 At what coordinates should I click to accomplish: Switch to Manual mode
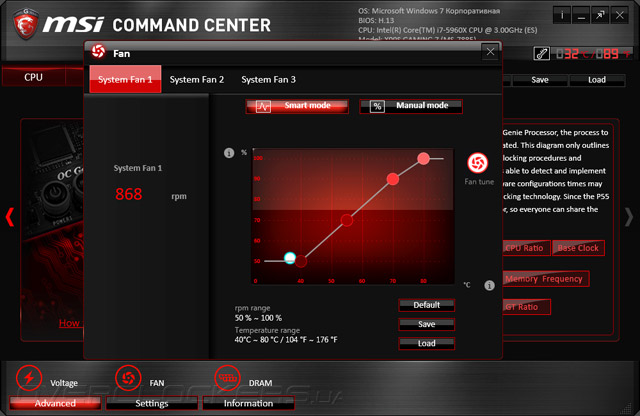[411, 106]
